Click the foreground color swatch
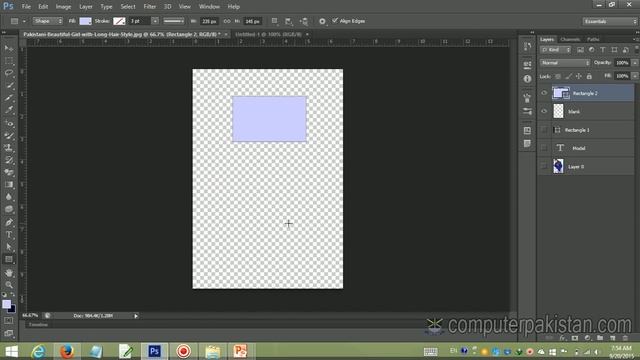The width and height of the screenshot is (640, 360). 7,304
